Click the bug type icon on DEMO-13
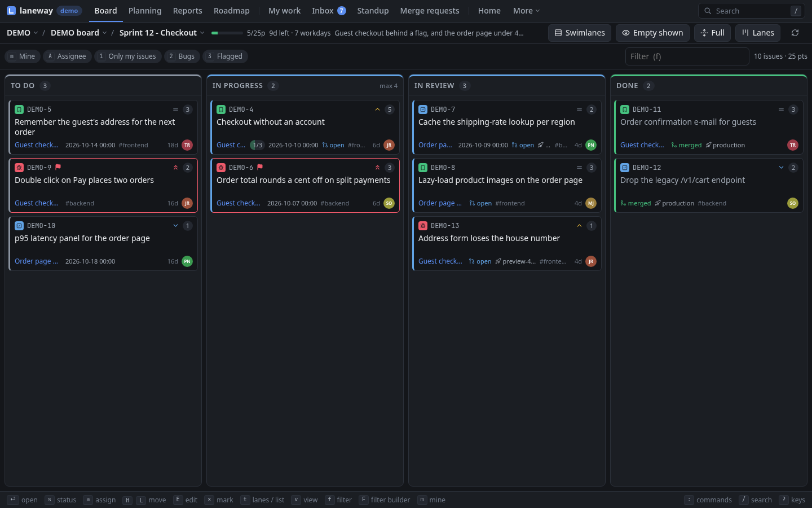The image size is (812, 508). 423,226
